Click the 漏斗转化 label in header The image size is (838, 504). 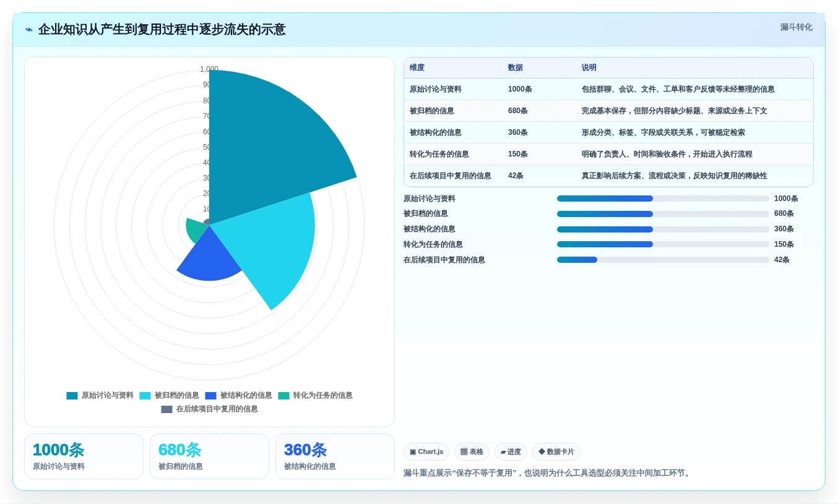[796, 27]
